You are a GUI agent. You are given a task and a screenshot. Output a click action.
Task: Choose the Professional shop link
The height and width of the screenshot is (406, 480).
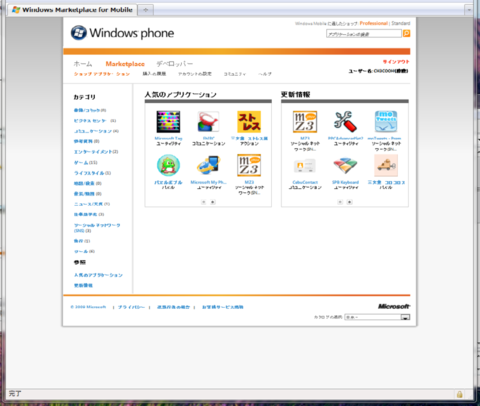(x=374, y=23)
